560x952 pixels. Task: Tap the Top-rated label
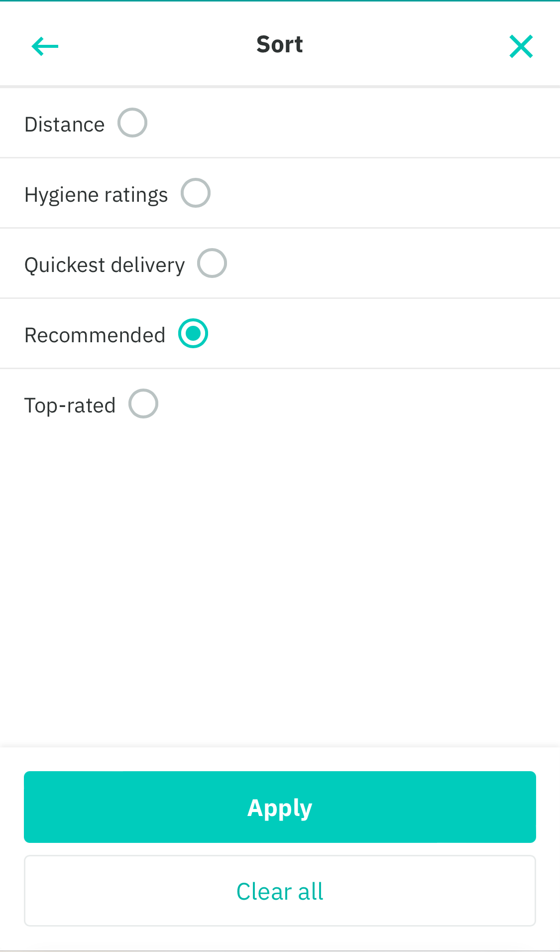point(70,405)
